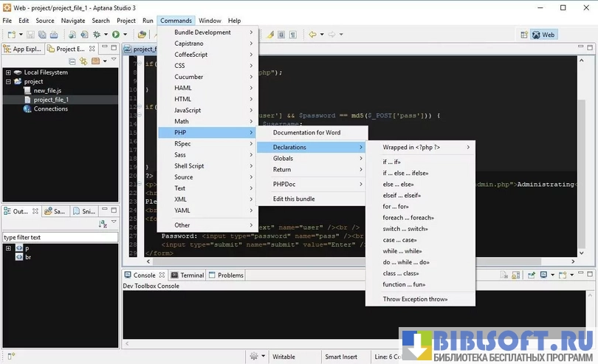
Task: Toggle the Web perspective button
Action: coord(543,35)
